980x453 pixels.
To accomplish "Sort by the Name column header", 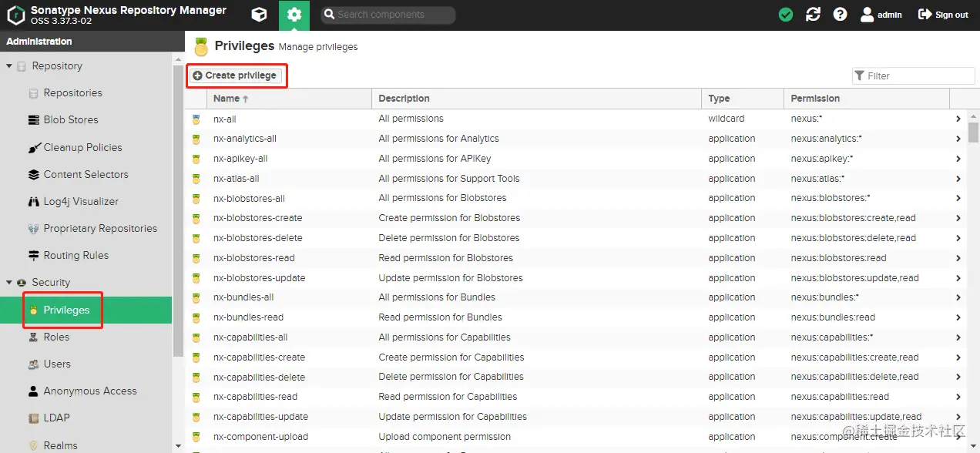I will 289,99.
